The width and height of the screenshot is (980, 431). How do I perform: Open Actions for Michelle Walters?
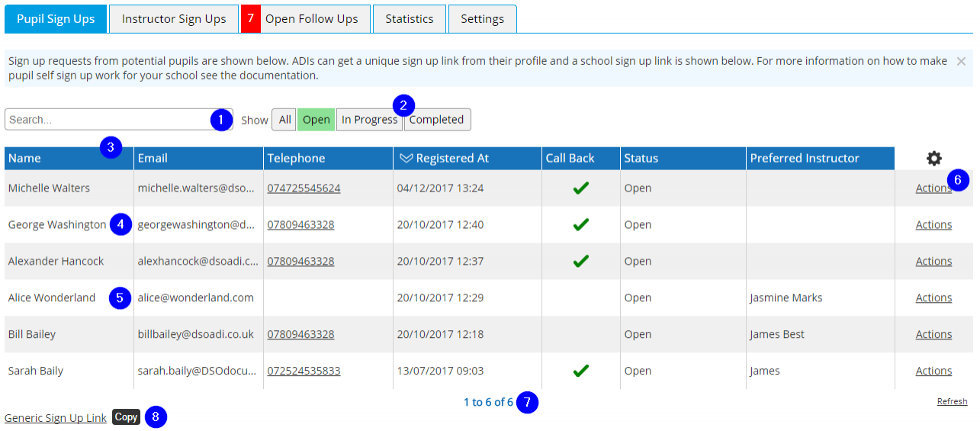point(933,188)
